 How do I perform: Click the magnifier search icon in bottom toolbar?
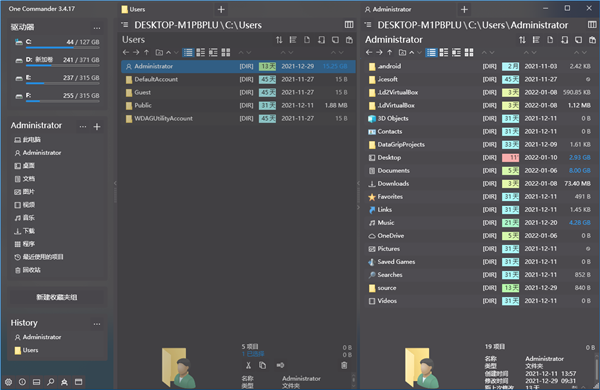click(x=51, y=382)
